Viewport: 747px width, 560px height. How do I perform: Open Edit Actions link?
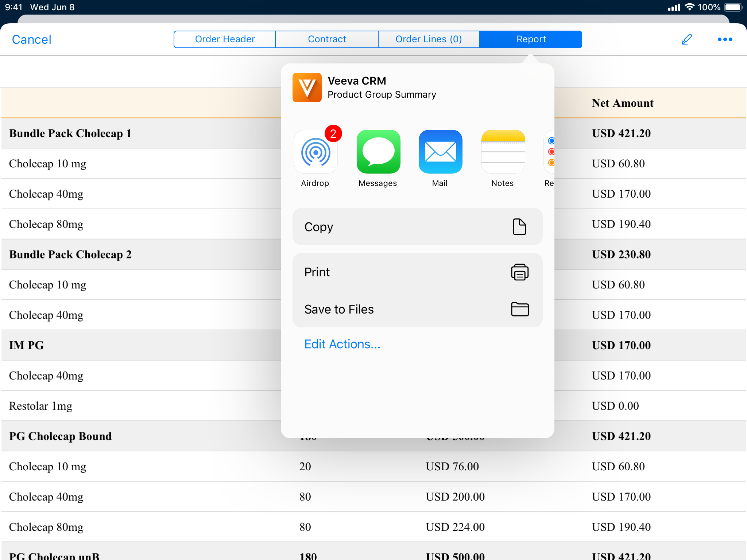pyautogui.click(x=342, y=344)
